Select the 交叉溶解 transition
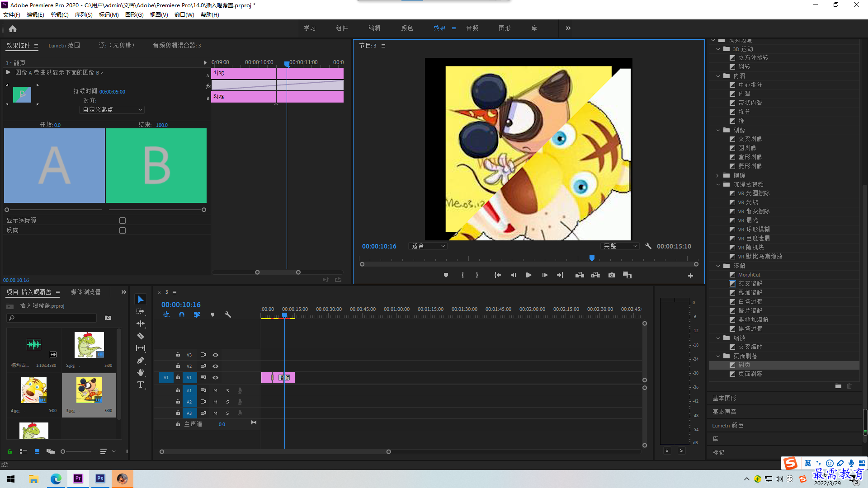868x488 pixels. point(750,284)
